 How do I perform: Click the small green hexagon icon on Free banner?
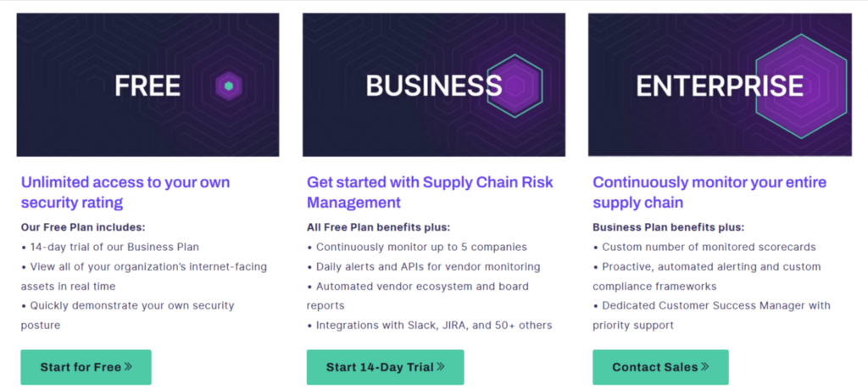(x=229, y=86)
